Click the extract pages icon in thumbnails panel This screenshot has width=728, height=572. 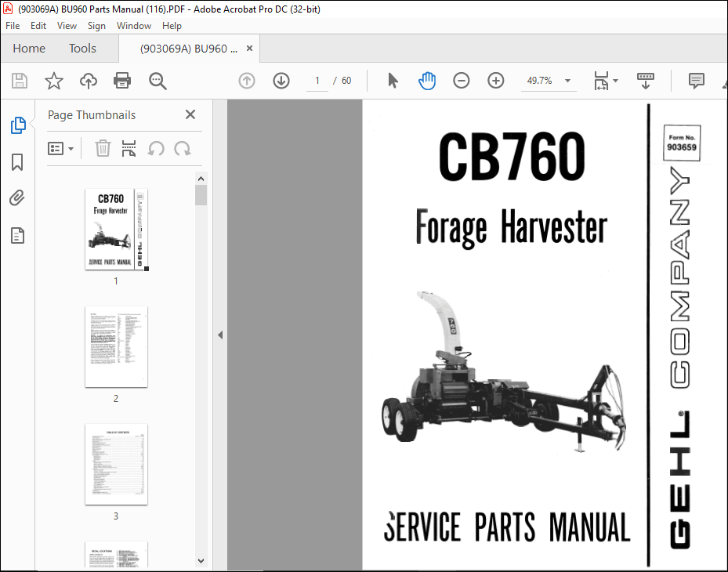pos(129,148)
